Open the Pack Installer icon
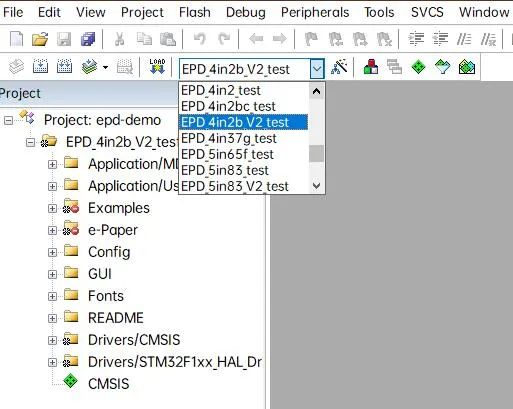The width and height of the screenshot is (513, 409). coord(467,67)
